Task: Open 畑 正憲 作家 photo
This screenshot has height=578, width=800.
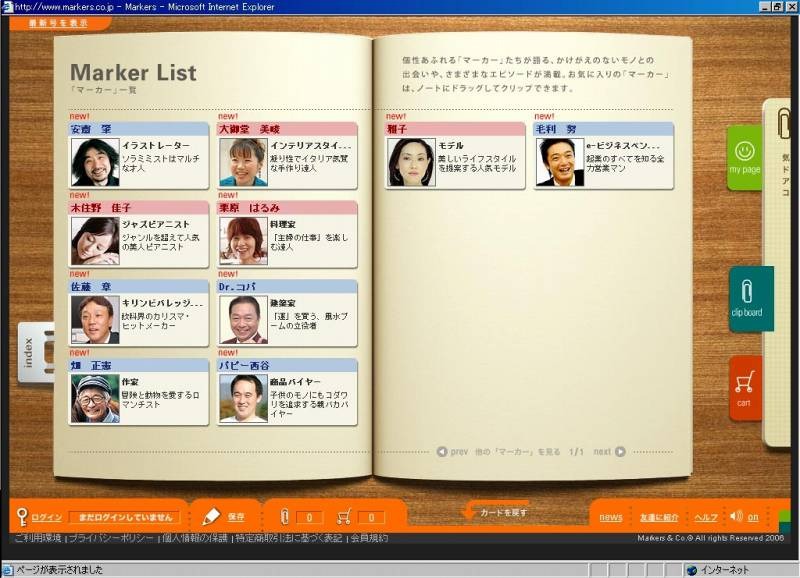Action: [x=95, y=398]
